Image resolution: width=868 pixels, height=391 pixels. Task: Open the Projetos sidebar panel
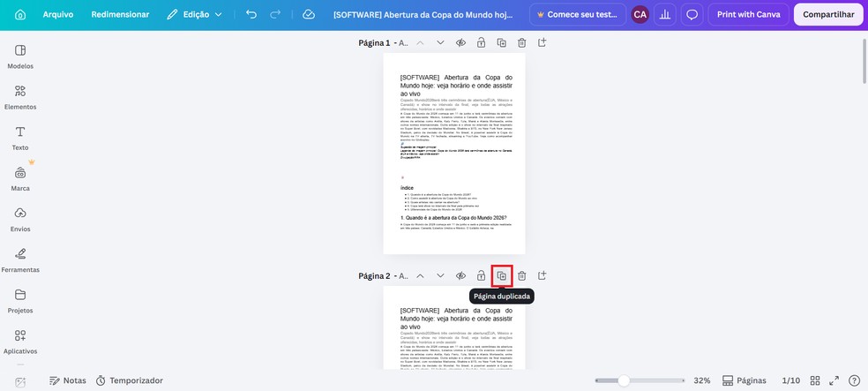pyautogui.click(x=20, y=301)
